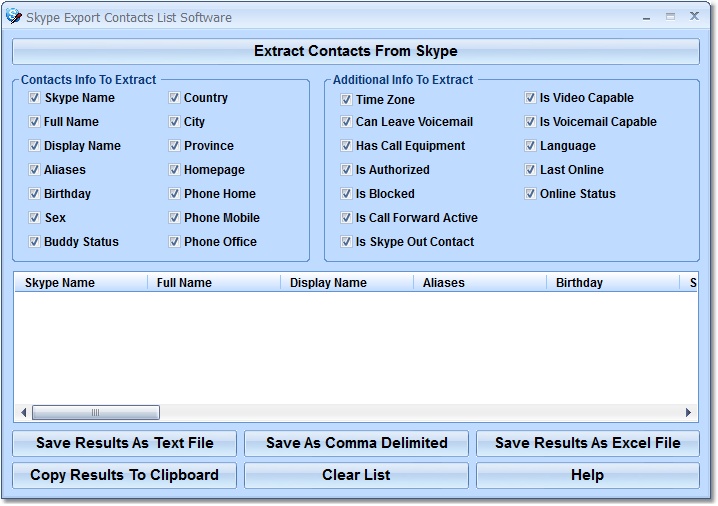Image resolution: width=718 pixels, height=506 pixels.
Task: Uncheck the Skype Name checkbox
Action: pyautogui.click(x=34, y=98)
